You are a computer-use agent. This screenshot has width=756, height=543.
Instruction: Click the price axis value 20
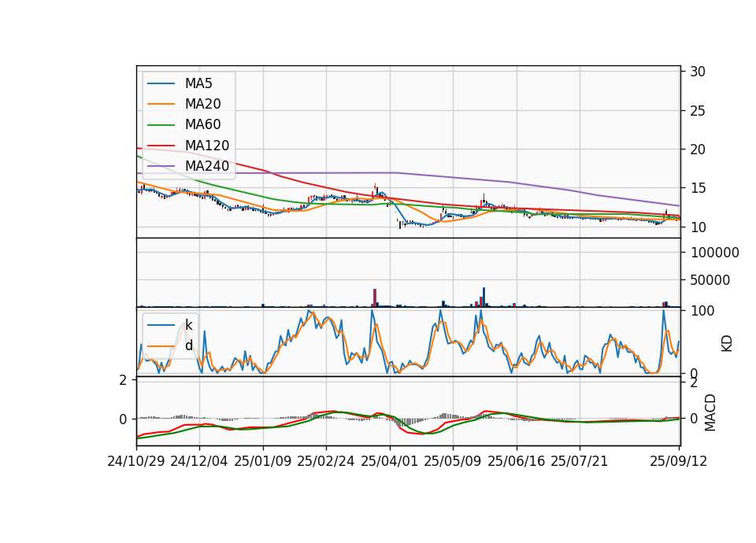[698, 150]
